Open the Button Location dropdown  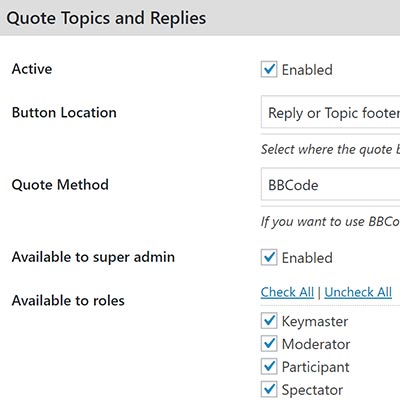(x=330, y=112)
